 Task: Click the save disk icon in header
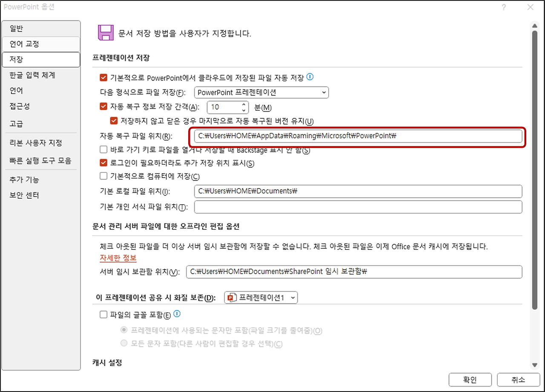pos(105,33)
